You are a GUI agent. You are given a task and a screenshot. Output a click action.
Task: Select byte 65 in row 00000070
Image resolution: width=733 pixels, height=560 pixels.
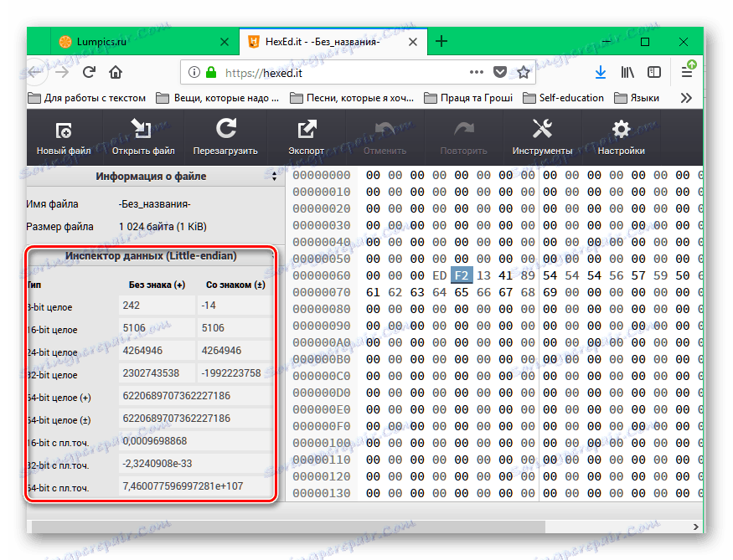[462, 292]
